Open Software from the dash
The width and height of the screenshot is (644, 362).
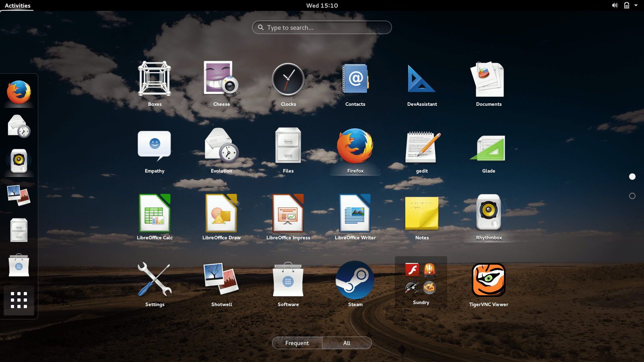[x=19, y=265]
